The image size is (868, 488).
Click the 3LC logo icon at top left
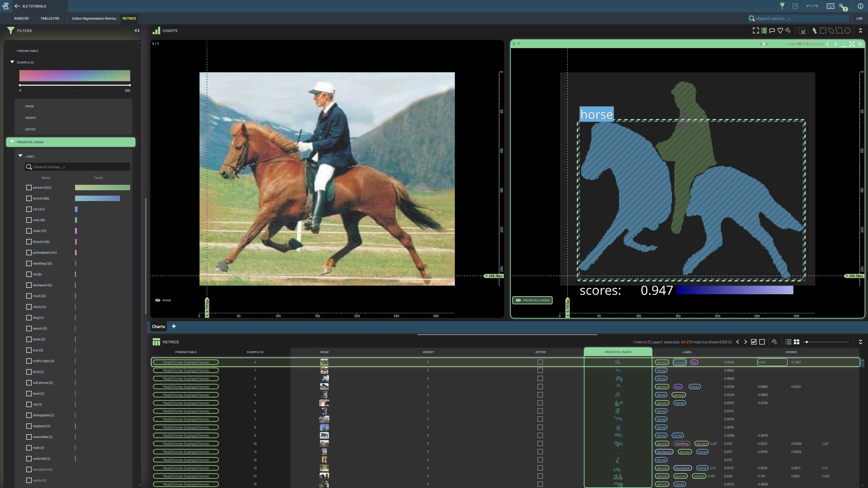coord(5,6)
